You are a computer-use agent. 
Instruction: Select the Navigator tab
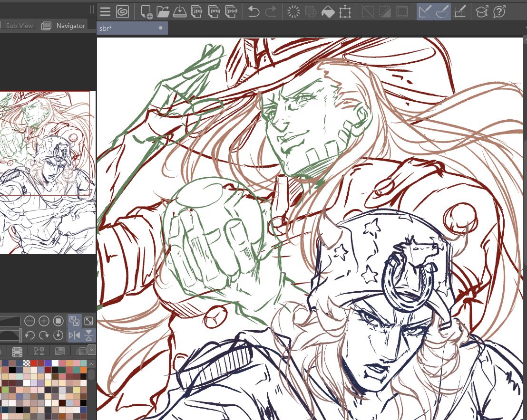click(x=64, y=26)
